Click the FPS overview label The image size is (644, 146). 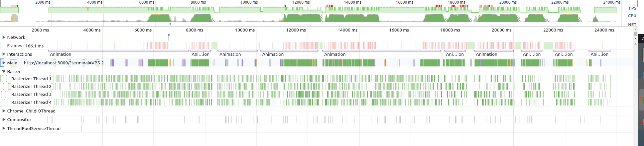(x=632, y=8)
